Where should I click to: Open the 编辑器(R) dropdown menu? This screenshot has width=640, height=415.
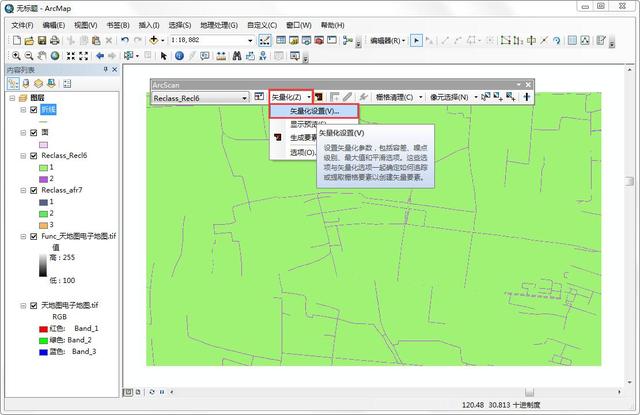[x=387, y=40]
